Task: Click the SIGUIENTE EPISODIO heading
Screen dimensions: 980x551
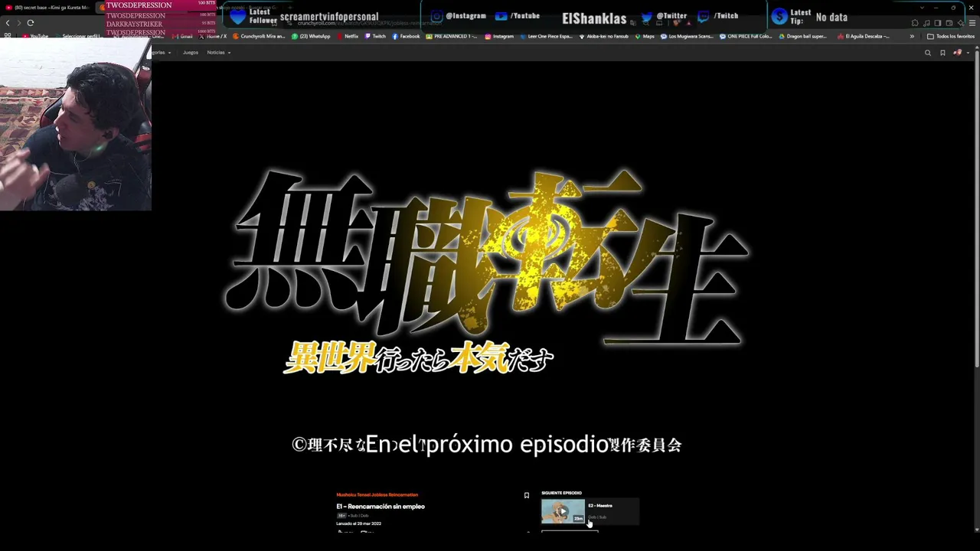Action: tap(561, 493)
